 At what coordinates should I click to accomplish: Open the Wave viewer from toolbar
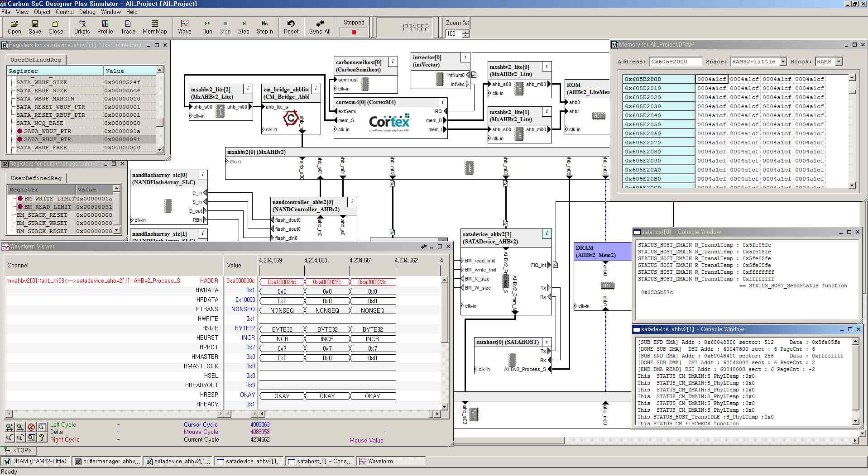tap(184, 27)
